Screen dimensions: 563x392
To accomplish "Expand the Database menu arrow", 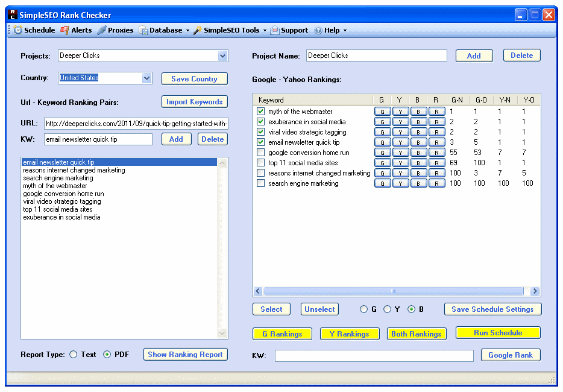I will pyautogui.click(x=187, y=31).
